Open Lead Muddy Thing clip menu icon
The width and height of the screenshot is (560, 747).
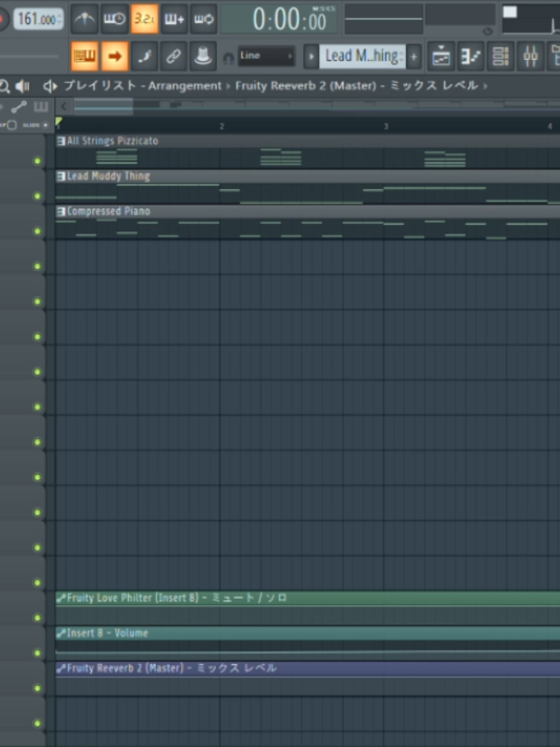[61, 176]
